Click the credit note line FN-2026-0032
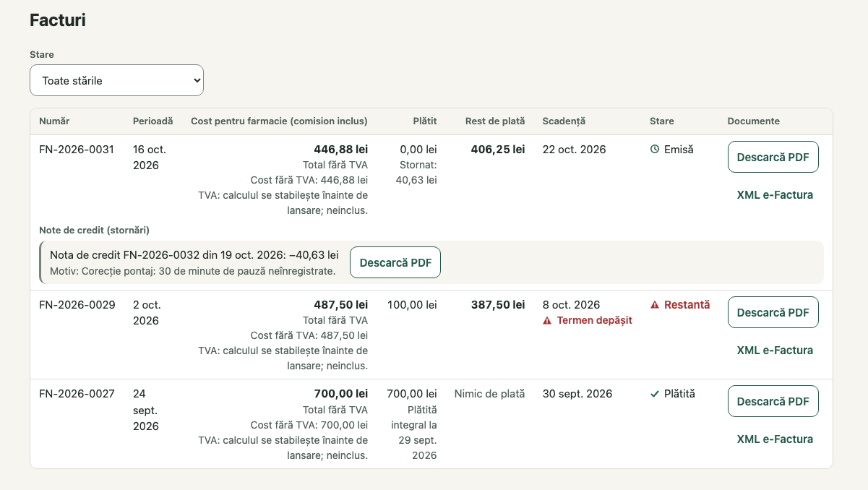868x490 pixels. [x=194, y=255]
